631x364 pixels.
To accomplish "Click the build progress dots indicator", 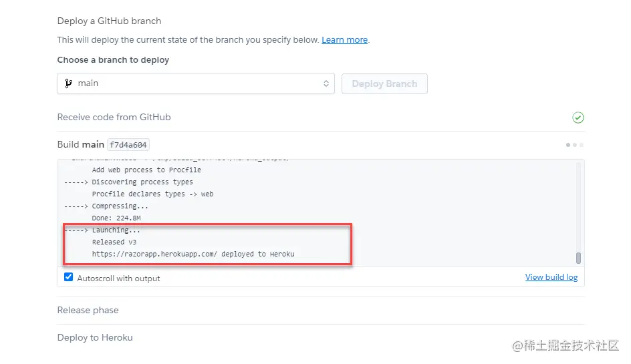I will [575, 145].
